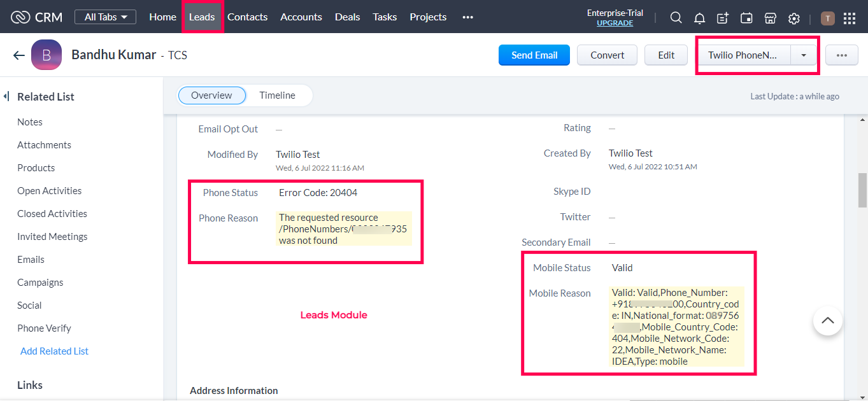Open the All Tabs dropdown
This screenshot has height=401, width=868.
(105, 17)
